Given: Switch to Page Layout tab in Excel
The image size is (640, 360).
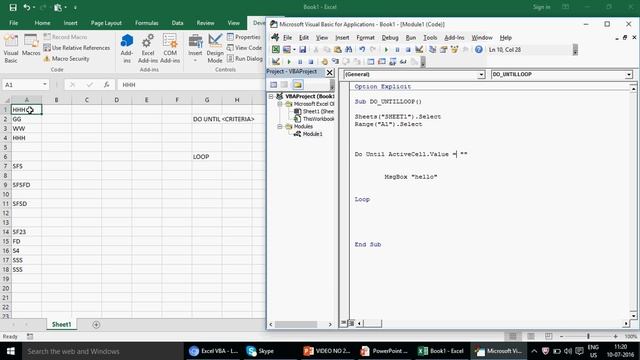Looking at the screenshot, I should (x=106, y=23).
